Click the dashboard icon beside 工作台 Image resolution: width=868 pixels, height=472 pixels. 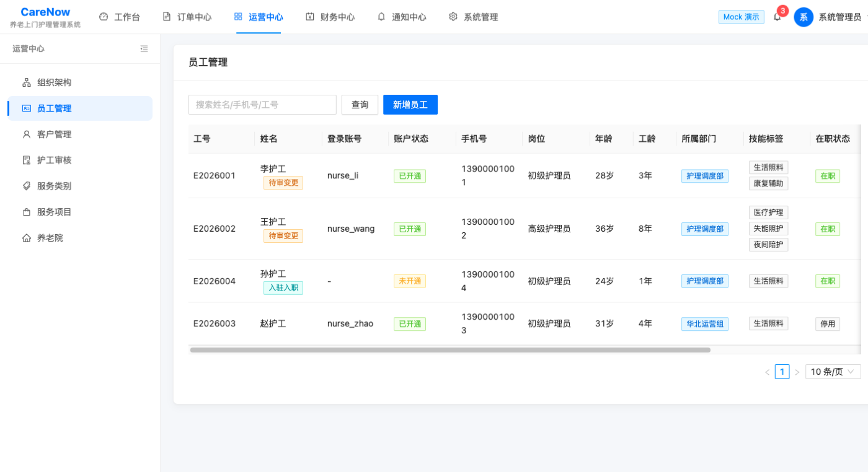104,17
